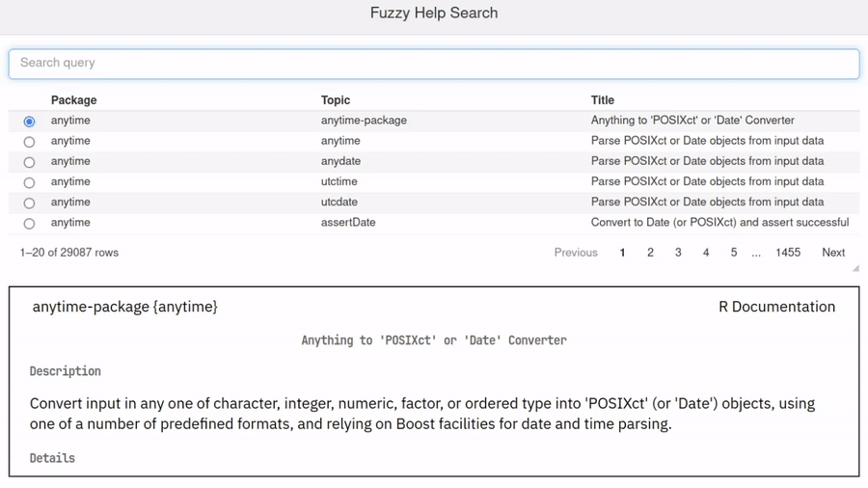Navigate to results page 4
Image resolution: width=868 pixels, height=488 pixels.
pos(706,253)
